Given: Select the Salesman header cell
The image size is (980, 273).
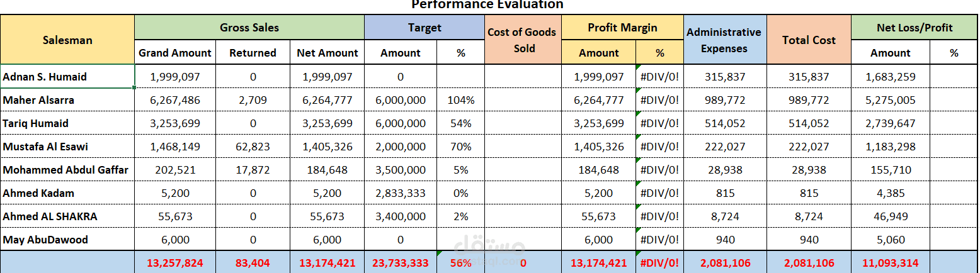Looking at the screenshot, I should point(67,40).
